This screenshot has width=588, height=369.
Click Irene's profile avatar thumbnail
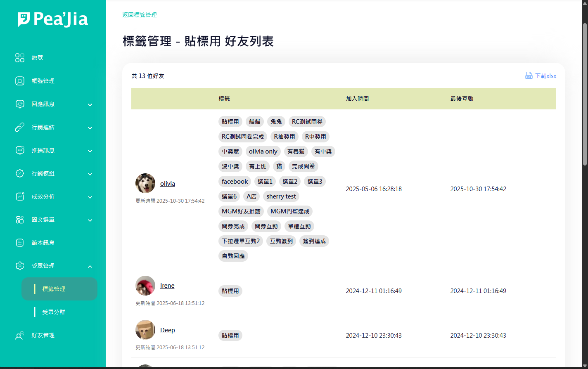(x=145, y=286)
